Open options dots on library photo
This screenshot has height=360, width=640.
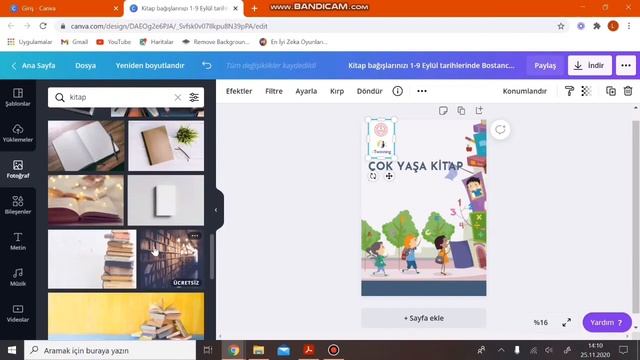[195, 236]
